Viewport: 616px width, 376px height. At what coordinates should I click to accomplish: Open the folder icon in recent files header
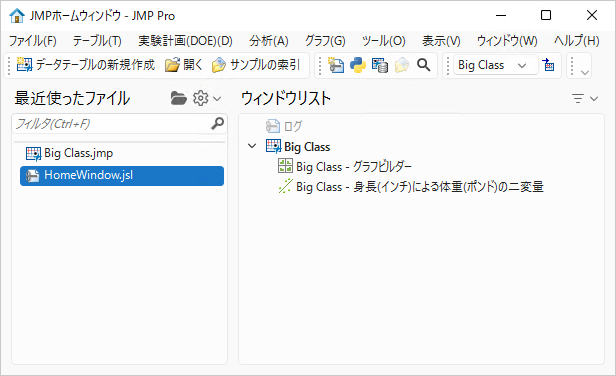(179, 98)
